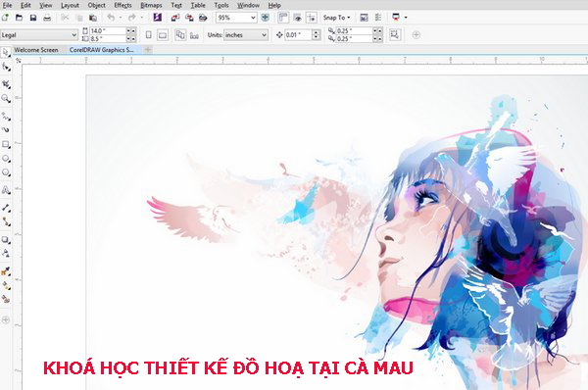The height and width of the screenshot is (390, 588).
Task: Save the current document
Action: point(33,18)
